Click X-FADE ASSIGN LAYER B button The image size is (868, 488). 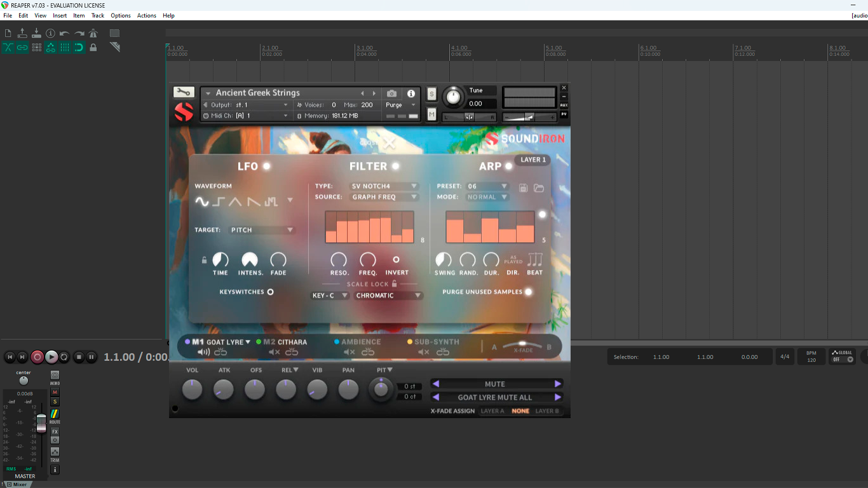point(547,411)
